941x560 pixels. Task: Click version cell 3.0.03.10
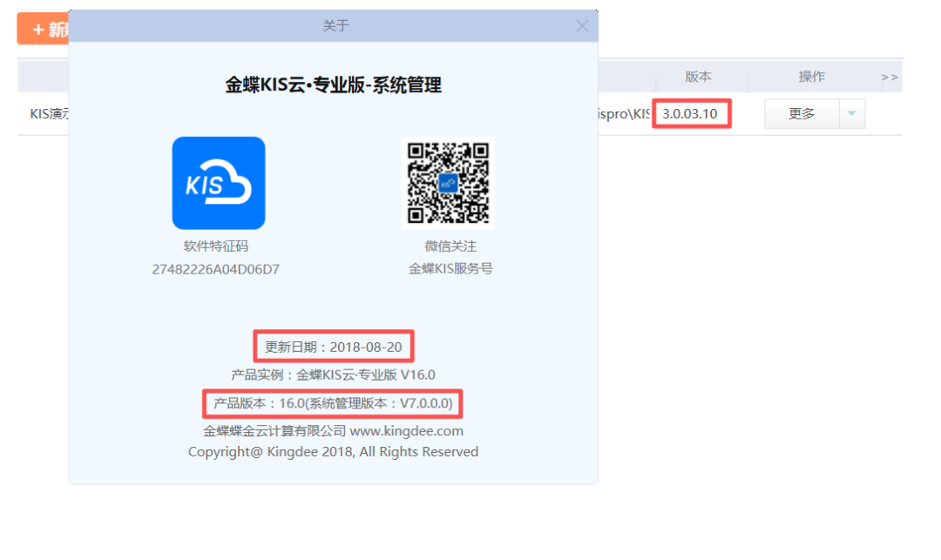(x=690, y=114)
